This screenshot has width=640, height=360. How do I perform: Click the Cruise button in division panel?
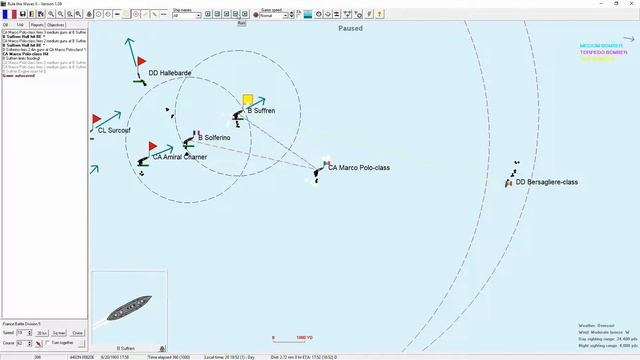[x=77, y=333]
